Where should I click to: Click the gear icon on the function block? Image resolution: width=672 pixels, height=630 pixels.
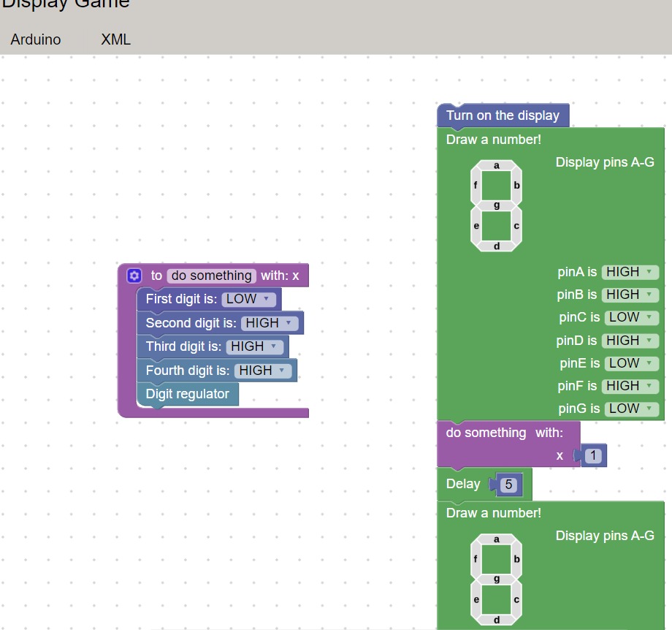click(134, 276)
